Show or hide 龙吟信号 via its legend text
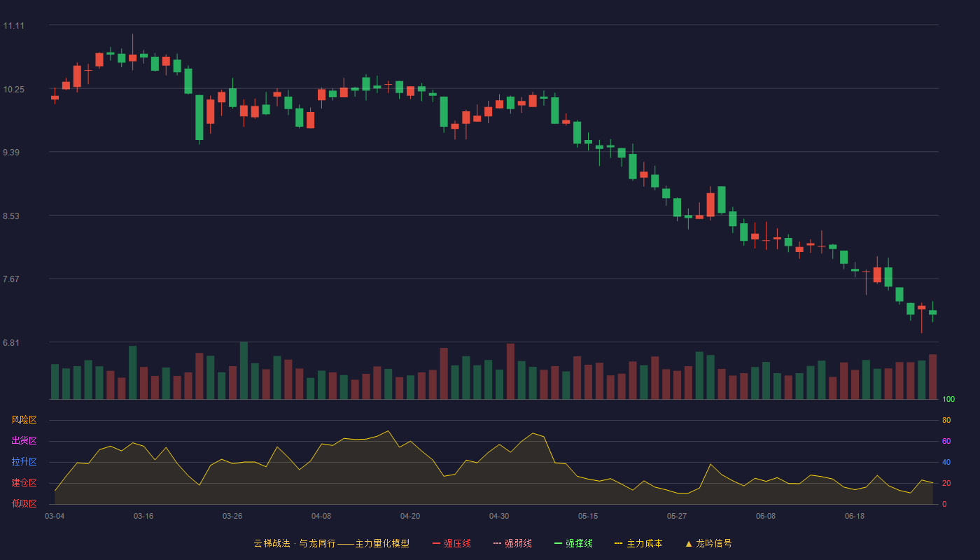This screenshot has height=560, width=980. click(714, 543)
